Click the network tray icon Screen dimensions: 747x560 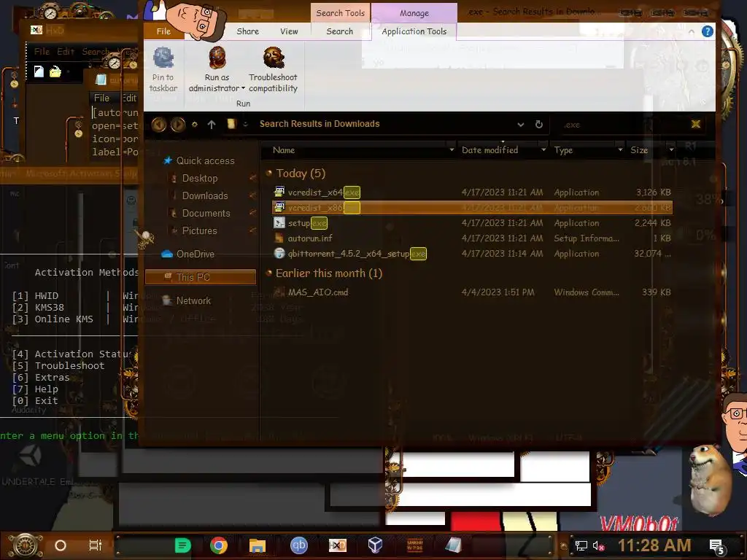581,545
